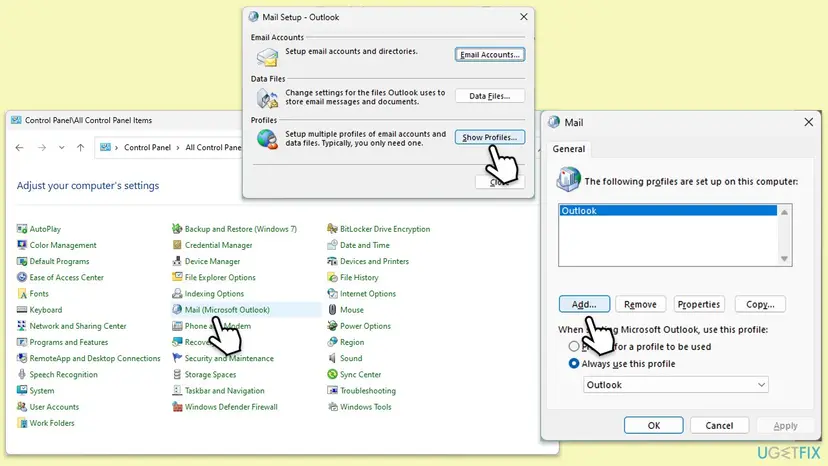The width and height of the screenshot is (828, 466).
Task: Open Storage Spaces icon
Action: point(177,374)
